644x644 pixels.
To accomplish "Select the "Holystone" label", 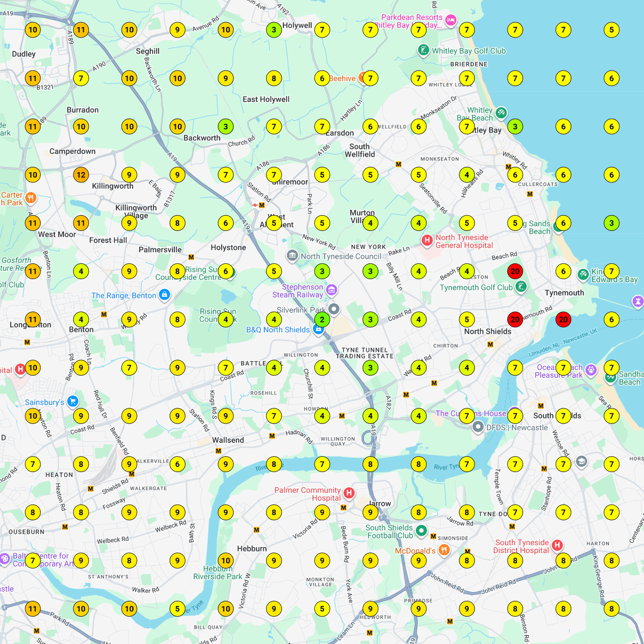I will [x=229, y=247].
